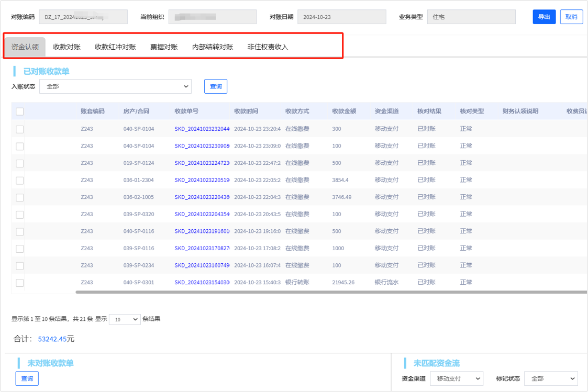
Task: Switch to the 非住权责收入 tab
Action: click(x=268, y=47)
